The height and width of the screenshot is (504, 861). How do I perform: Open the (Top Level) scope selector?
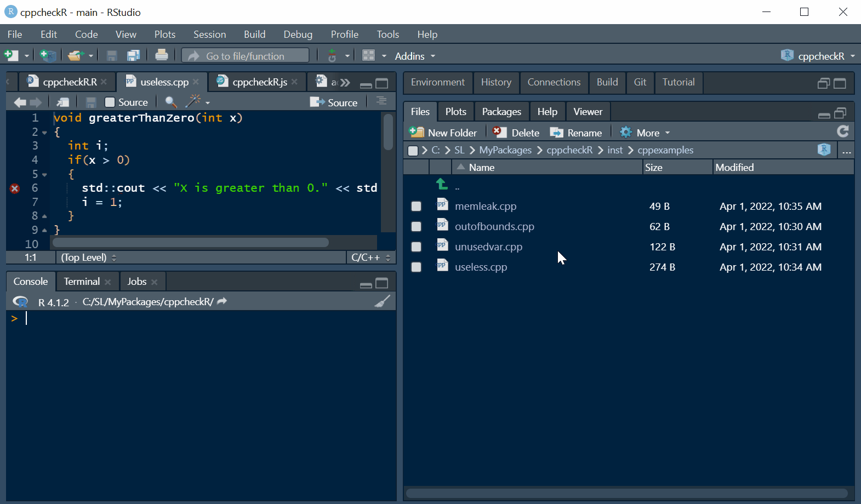click(x=89, y=257)
